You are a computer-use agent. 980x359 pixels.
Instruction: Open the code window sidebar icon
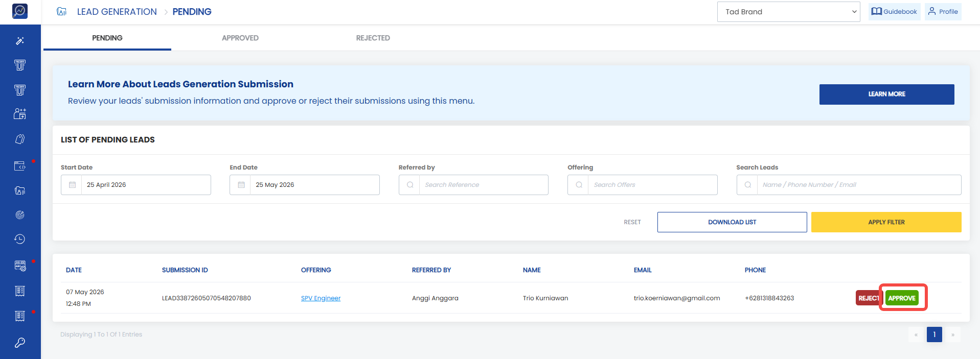pos(20,166)
